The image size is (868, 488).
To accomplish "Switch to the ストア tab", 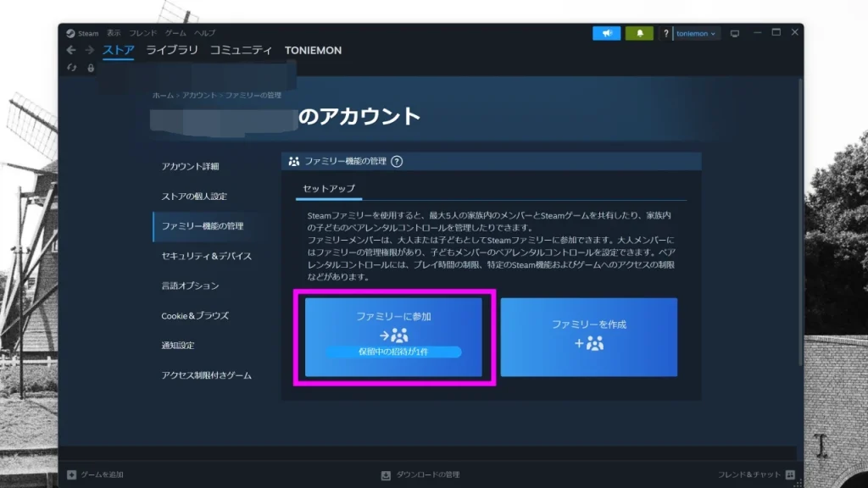I will tap(119, 50).
